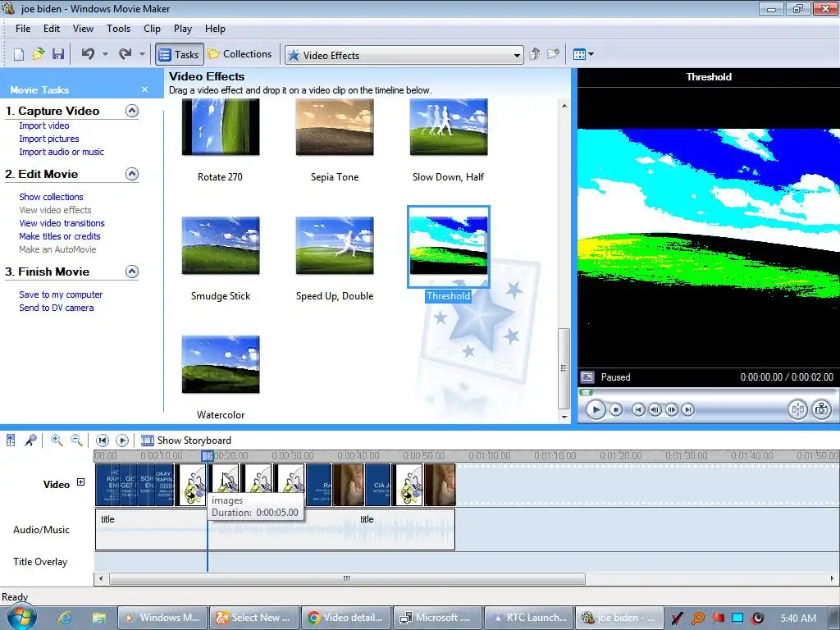840x630 pixels.
Task: Go up one level in collections
Action: coord(535,54)
